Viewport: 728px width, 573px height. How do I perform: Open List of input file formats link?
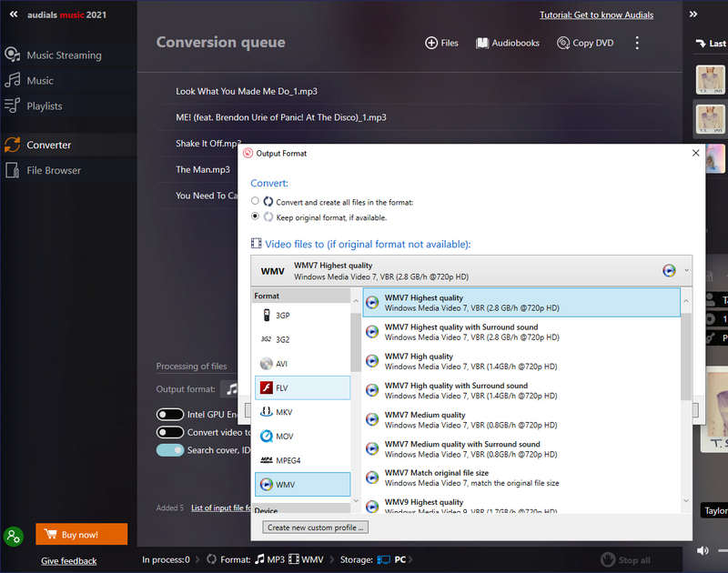click(221, 508)
